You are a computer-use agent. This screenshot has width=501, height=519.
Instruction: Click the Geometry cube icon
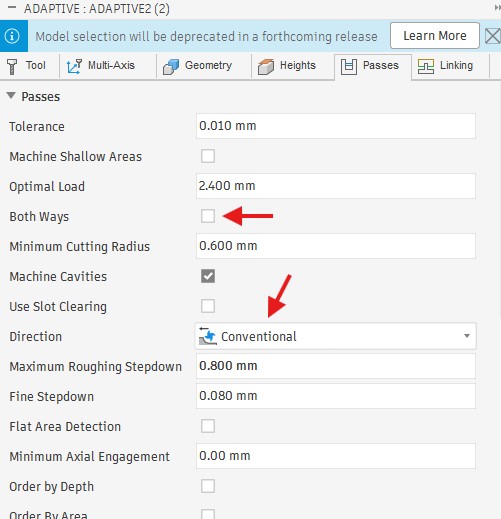(171, 67)
